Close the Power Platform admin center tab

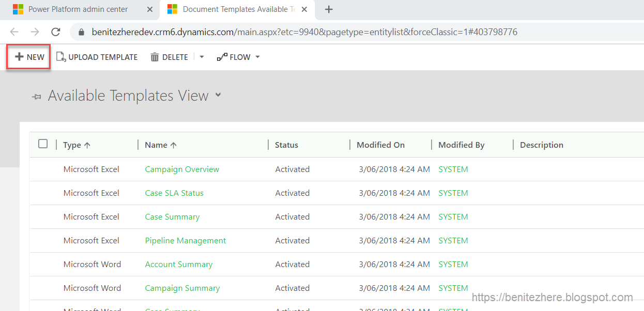(x=150, y=9)
